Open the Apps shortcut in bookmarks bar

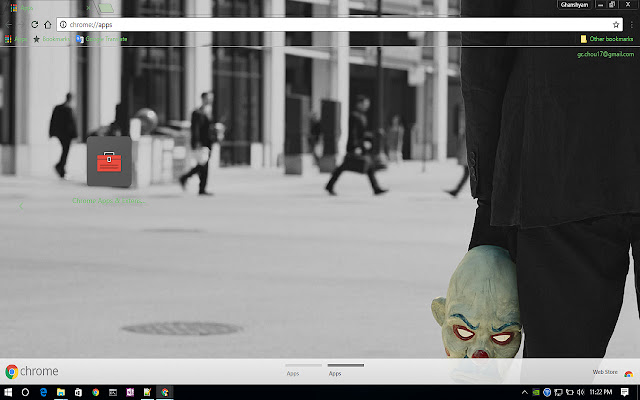16,39
